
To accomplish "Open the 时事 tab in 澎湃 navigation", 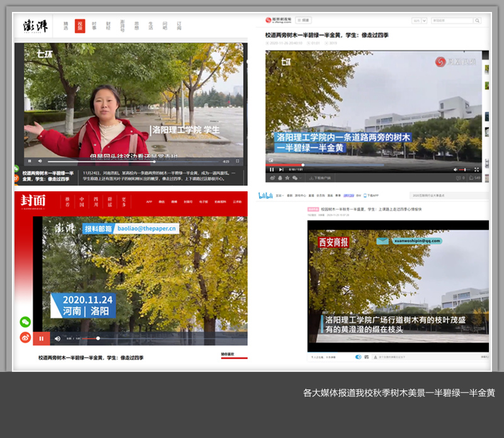I will point(94,26).
